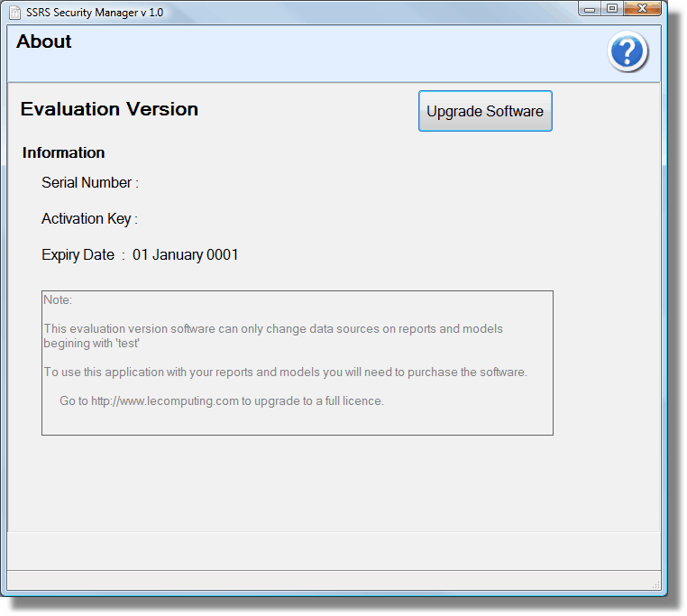Click the 'purchase the software' note line
Image resolution: width=687 pixels, height=616 pixels.
pos(285,372)
